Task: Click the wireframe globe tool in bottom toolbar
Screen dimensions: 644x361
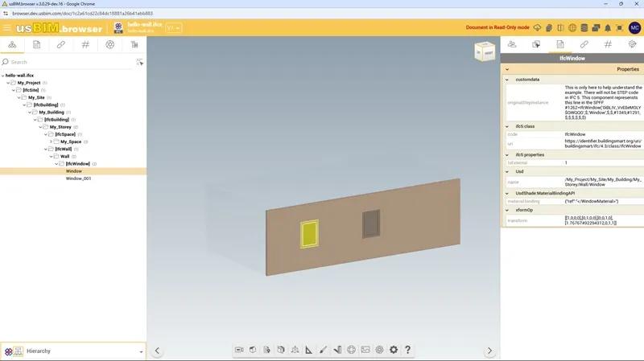Action: 351,350
